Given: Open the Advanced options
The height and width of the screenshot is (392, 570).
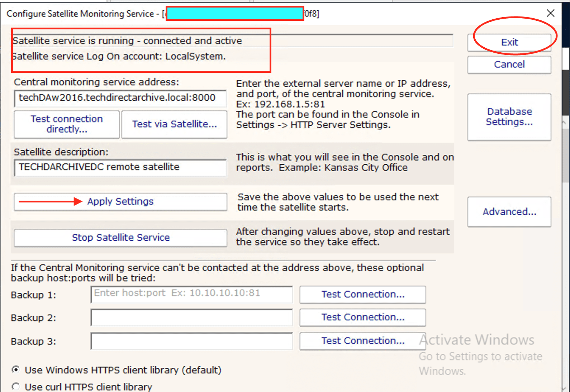Looking at the screenshot, I should [x=509, y=212].
